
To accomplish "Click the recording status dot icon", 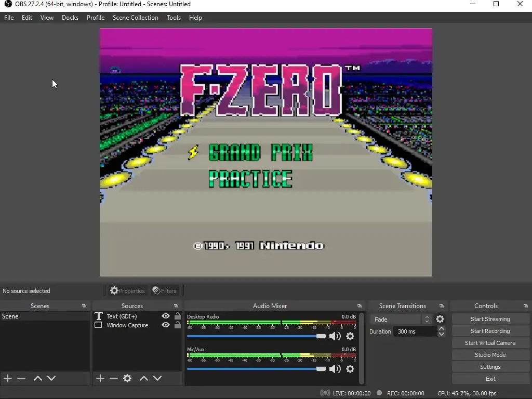I will click(x=379, y=393).
